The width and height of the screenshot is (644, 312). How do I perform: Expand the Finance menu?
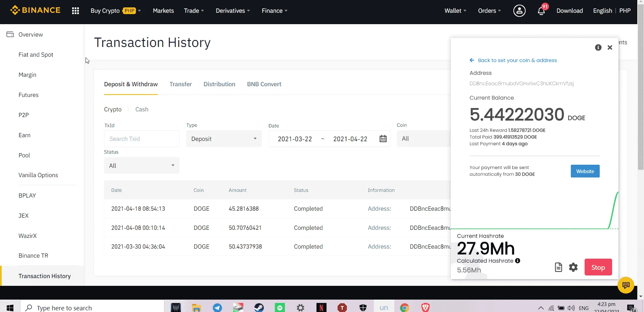click(x=275, y=11)
